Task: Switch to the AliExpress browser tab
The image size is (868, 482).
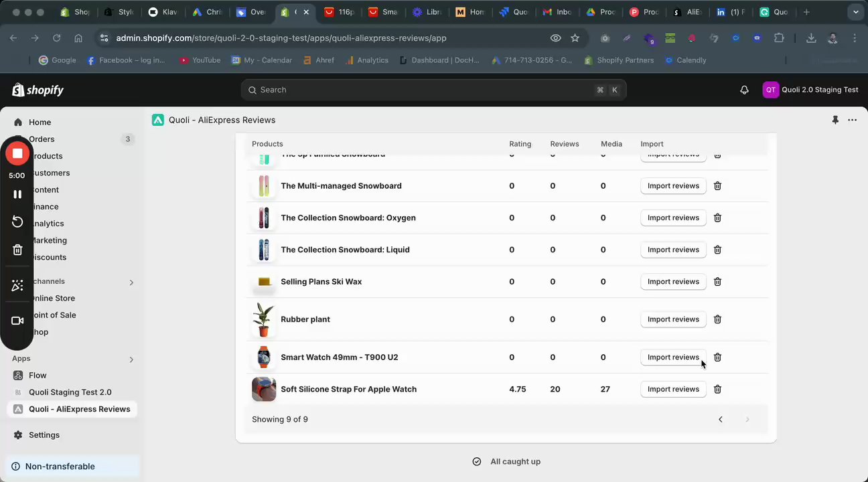Action: (688, 12)
